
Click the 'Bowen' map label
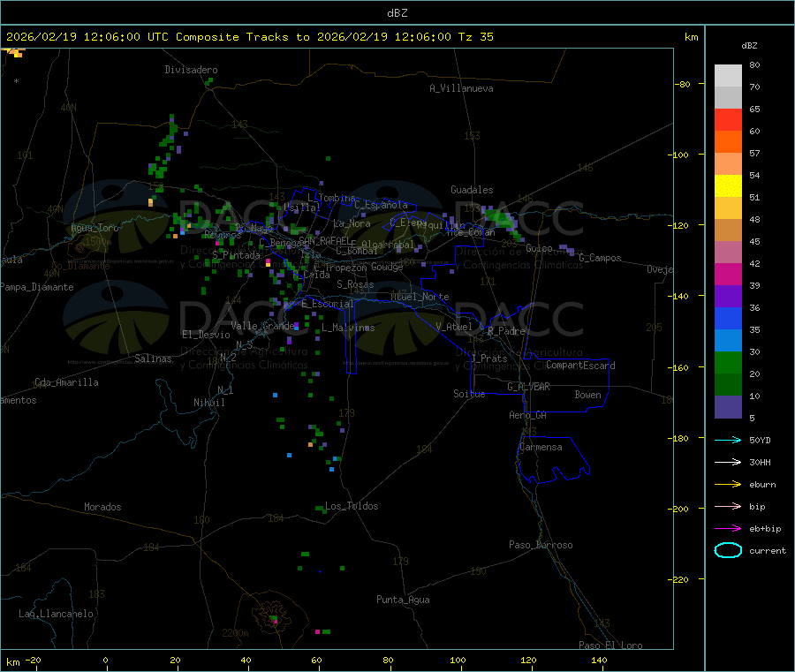[x=587, y=394]
